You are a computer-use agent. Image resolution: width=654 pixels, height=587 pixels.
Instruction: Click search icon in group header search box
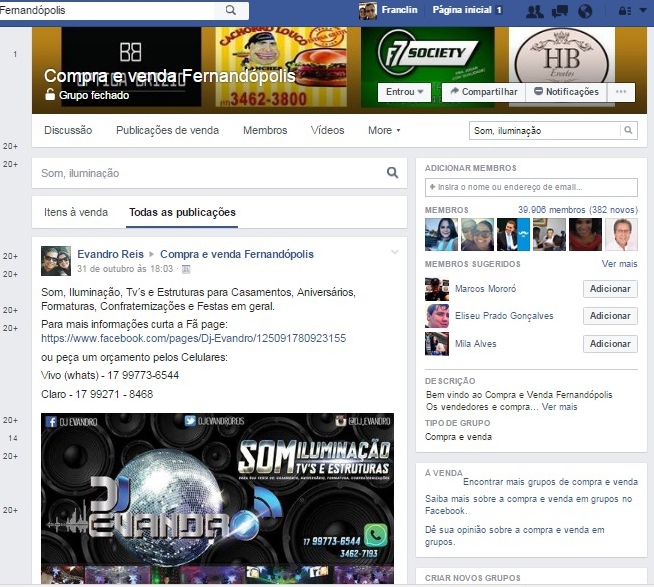point(628,130)
